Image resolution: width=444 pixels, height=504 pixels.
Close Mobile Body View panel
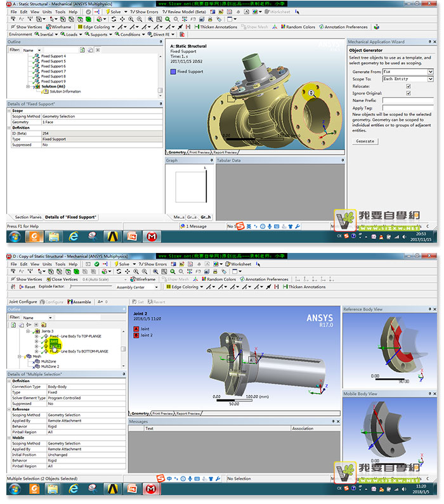(434, 394)
